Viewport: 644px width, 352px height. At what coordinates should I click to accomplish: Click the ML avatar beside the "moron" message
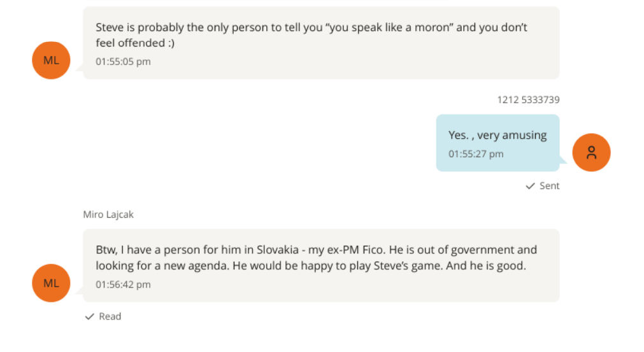click(x=51, y=60)
